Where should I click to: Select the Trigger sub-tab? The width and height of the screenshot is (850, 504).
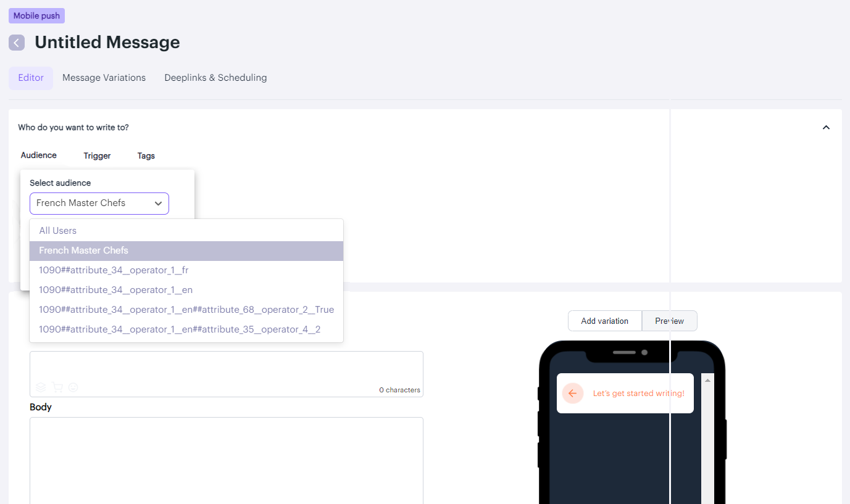98,156
